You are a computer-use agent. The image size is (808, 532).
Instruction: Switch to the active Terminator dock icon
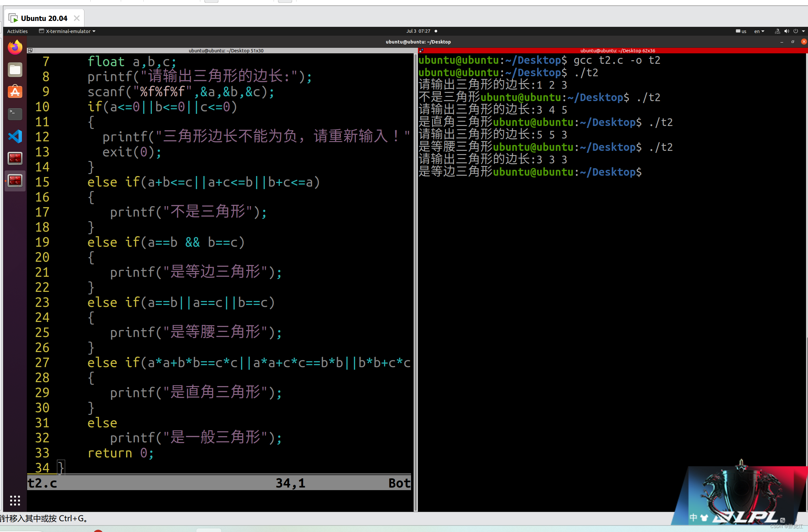pyautogui.click(x=15, y=180)
